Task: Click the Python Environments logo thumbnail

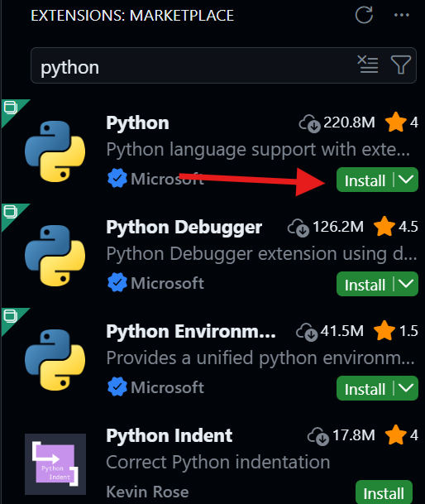Action: pos(55,360)
